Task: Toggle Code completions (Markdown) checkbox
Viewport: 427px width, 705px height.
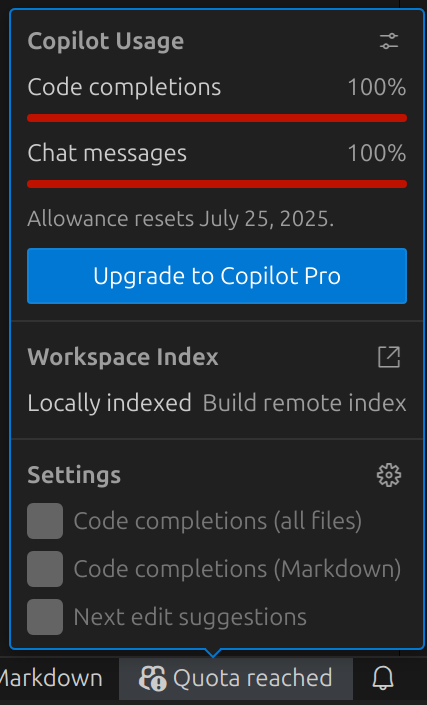Action: tap(45, 569)
